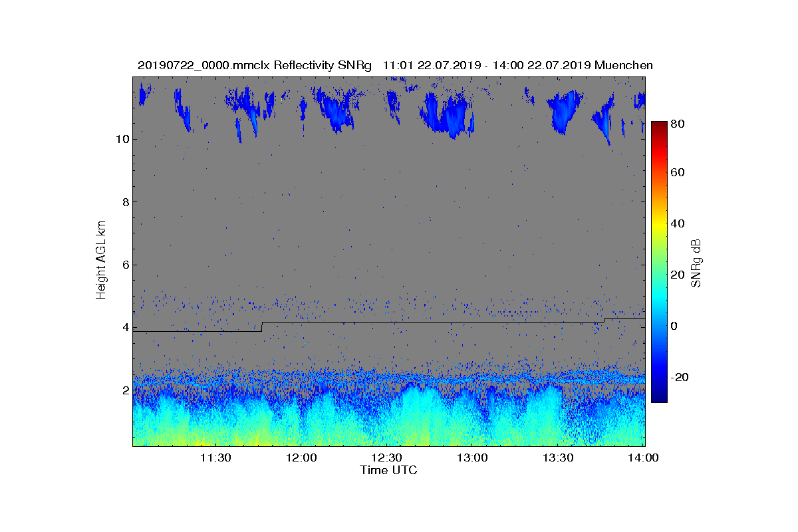Click the 13:00 time tick label
The image size is (798, 532).
(x=472, y=458)
